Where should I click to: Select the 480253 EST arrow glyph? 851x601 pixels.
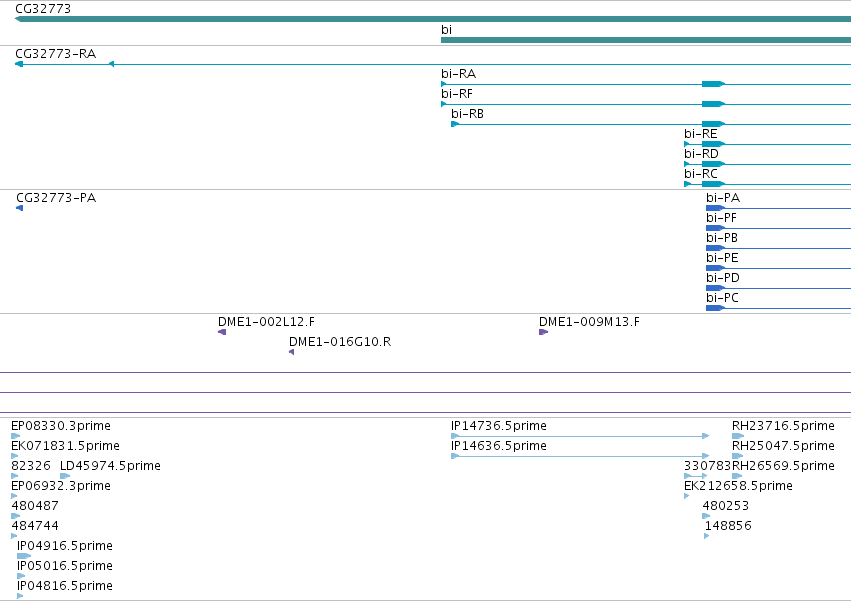(706, 516)
